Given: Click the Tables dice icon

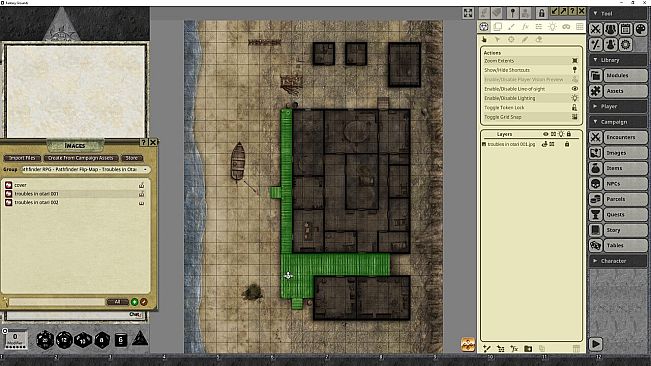Looking at the screenshot, I should pos(596,245).
